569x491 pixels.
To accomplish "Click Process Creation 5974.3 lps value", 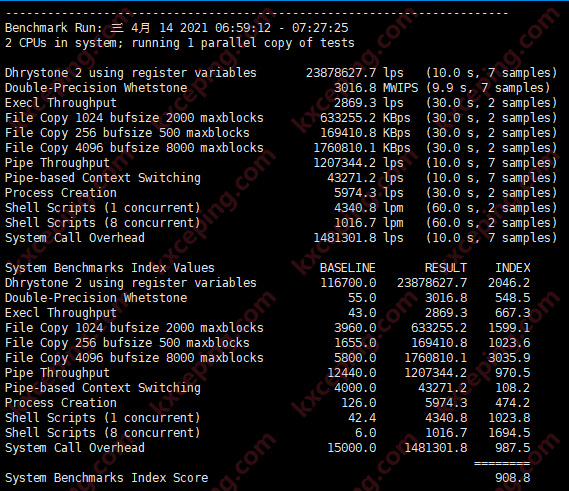I will tap(369, 193).
